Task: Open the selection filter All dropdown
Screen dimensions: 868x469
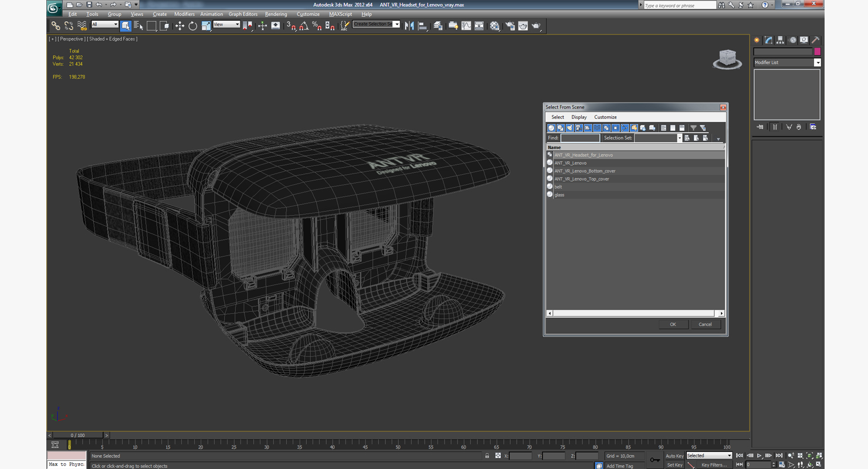Action: (105, 25)
